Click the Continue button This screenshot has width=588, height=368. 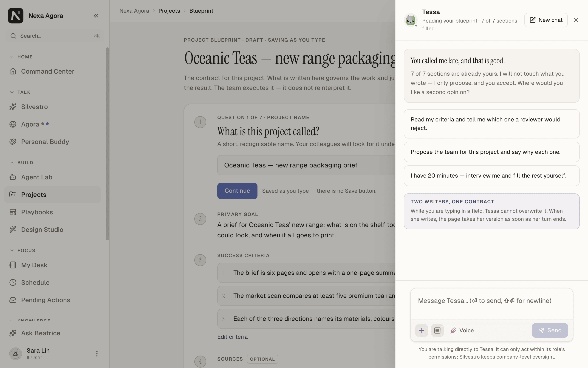(x=237, y=191)
